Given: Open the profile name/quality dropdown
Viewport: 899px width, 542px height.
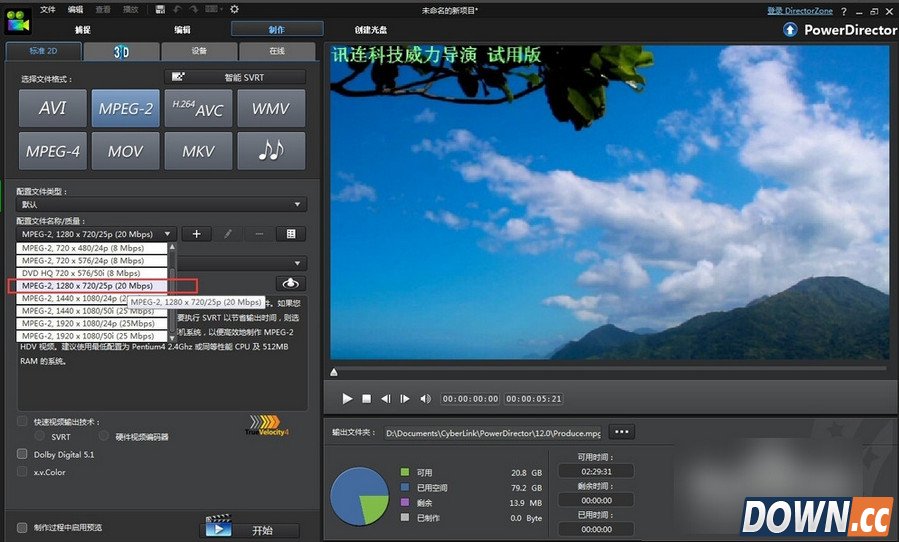Looking at the screenshot, I should click(97, 234).
